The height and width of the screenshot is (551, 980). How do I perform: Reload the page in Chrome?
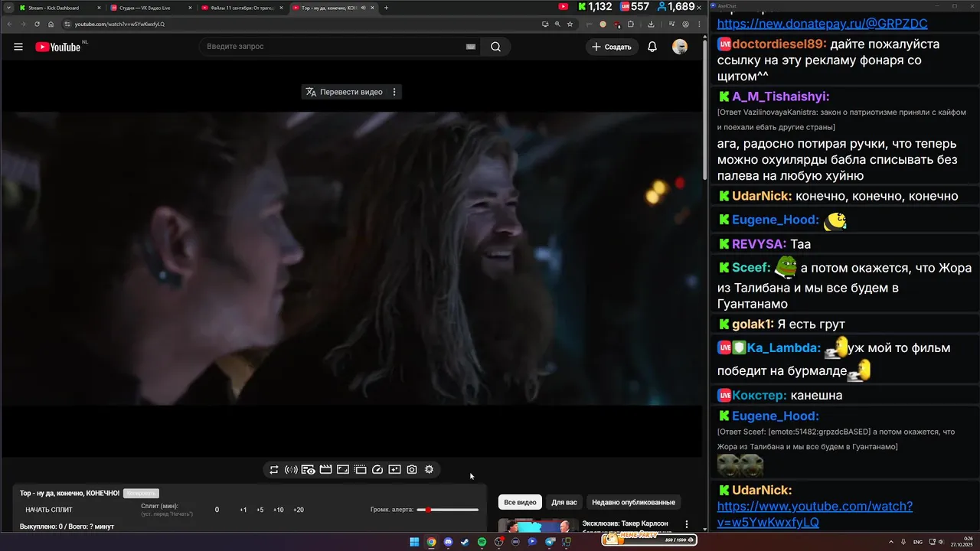[x=37, y=24]
